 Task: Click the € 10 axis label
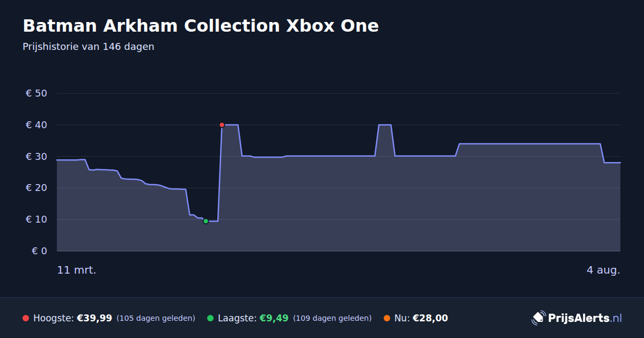click(x=36, y=219)
